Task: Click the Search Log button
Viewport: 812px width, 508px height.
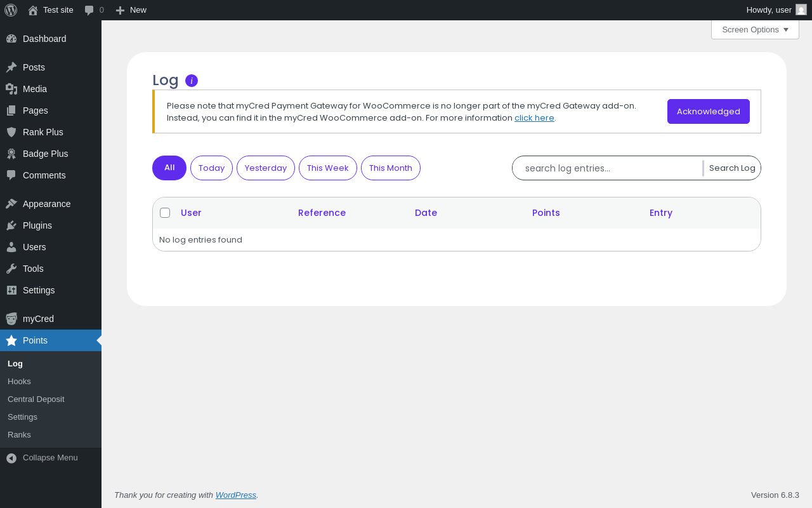Action: pyautogui.click(x=732, y=168)
